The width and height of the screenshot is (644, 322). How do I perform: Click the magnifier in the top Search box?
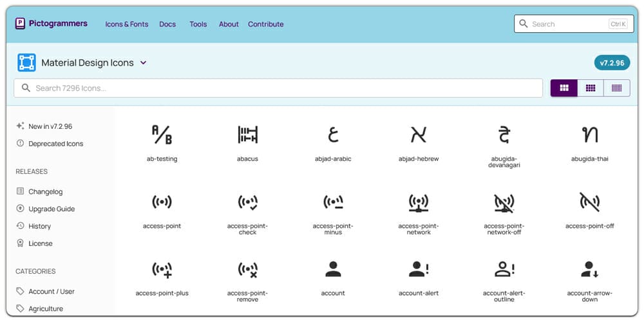(523, 24)
